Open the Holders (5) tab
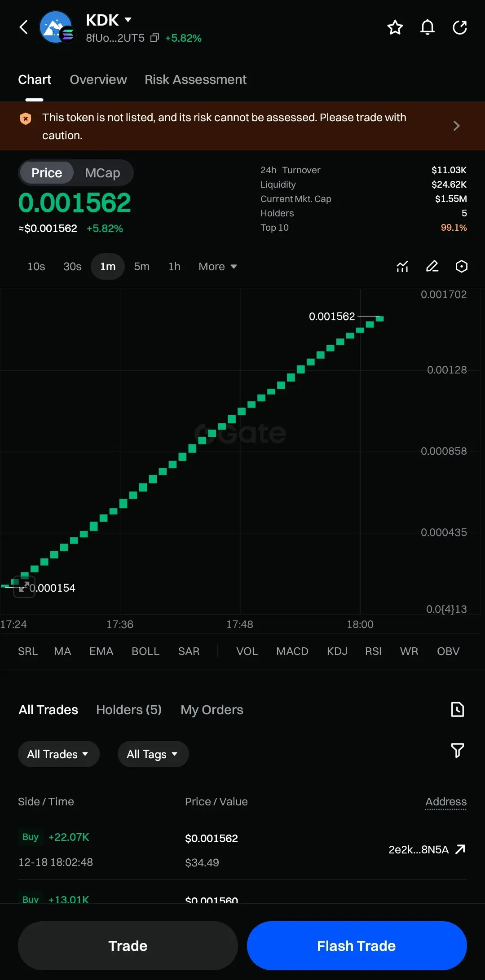The image size is (485, 980). 129,710
